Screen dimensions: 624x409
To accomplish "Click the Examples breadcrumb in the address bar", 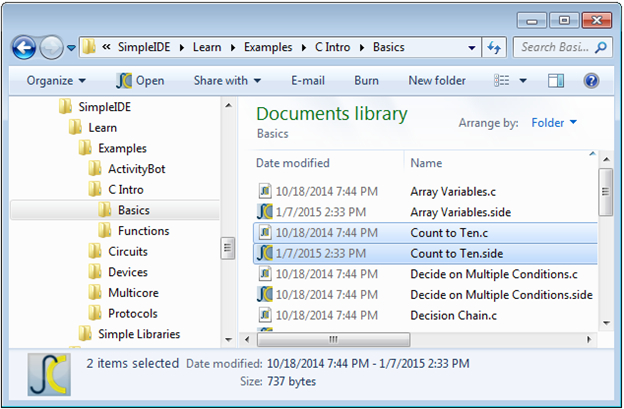I will coord(268,47).
